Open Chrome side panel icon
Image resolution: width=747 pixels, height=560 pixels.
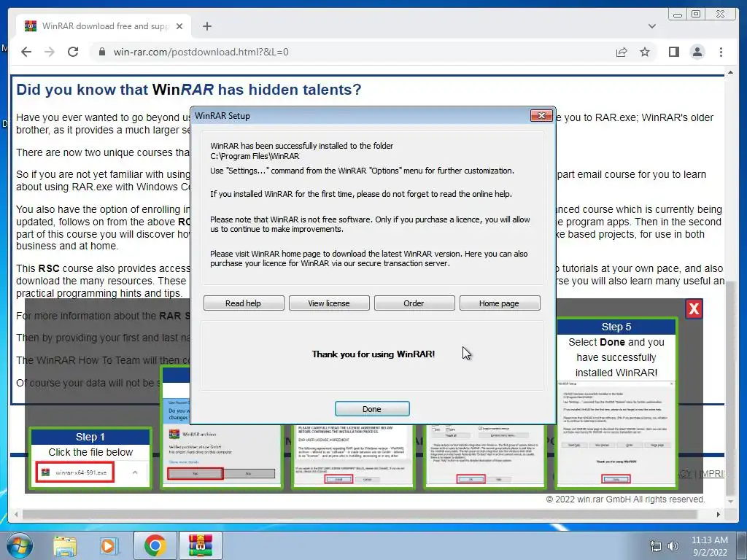[x=673, y=52]
